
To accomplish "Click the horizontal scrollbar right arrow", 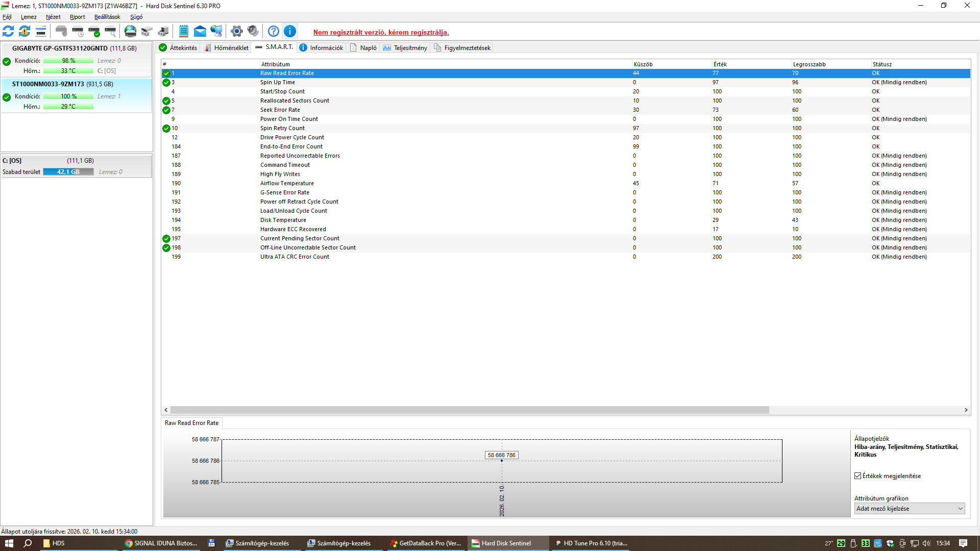I will 966,410.
